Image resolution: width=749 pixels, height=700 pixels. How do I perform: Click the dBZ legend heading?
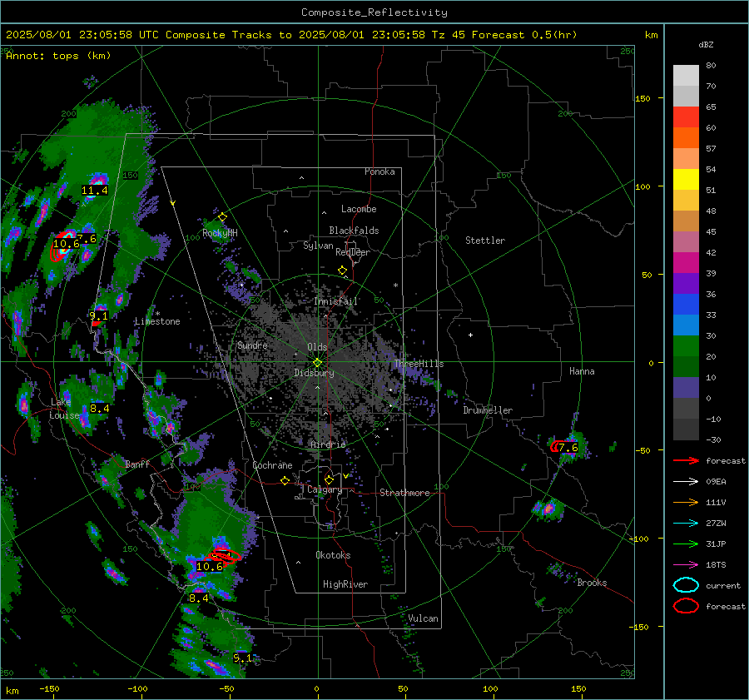tap(706, 45)
